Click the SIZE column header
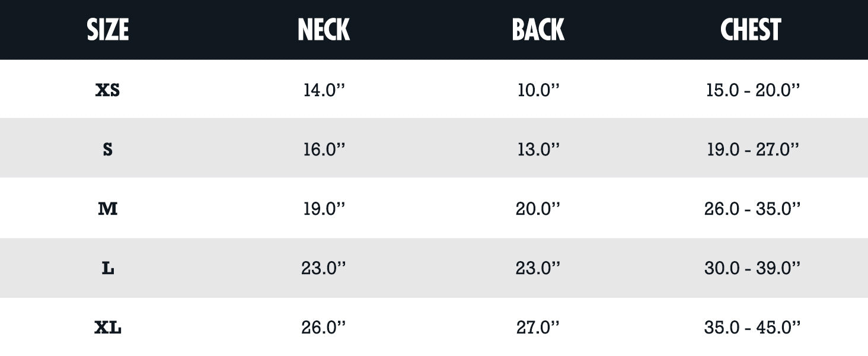 coord(108,30)
